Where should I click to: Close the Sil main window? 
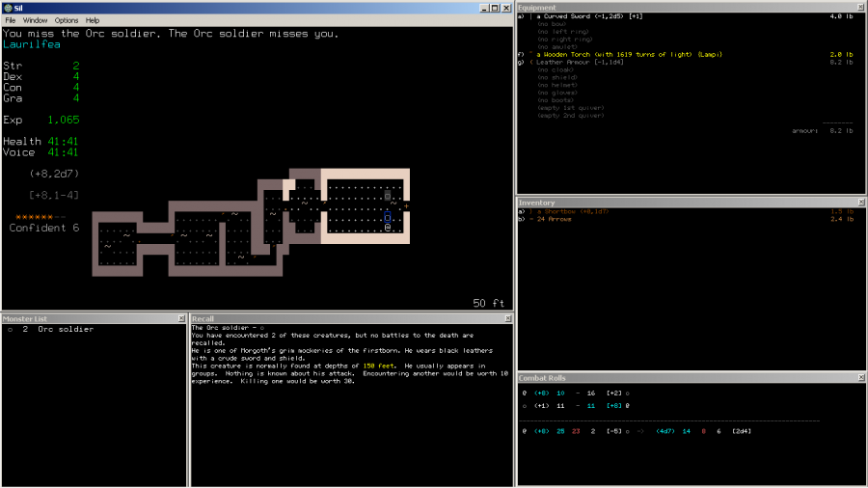[x=506, y=8]
